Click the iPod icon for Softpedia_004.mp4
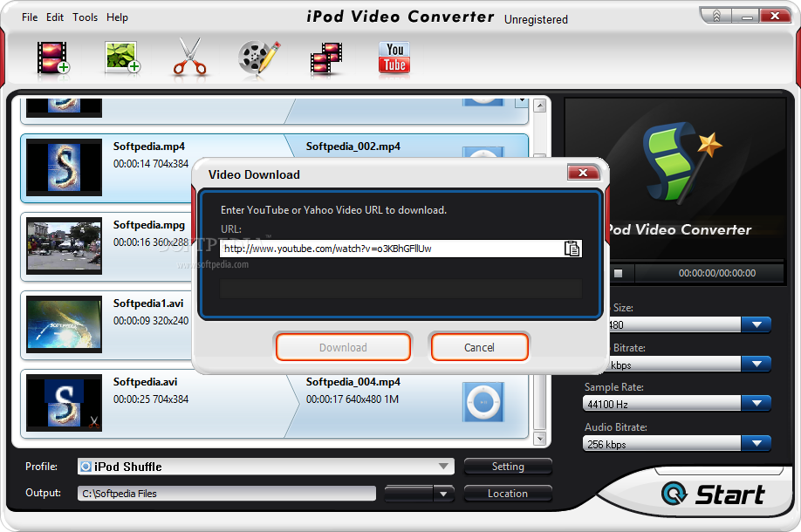 click(x=483, y=402)
